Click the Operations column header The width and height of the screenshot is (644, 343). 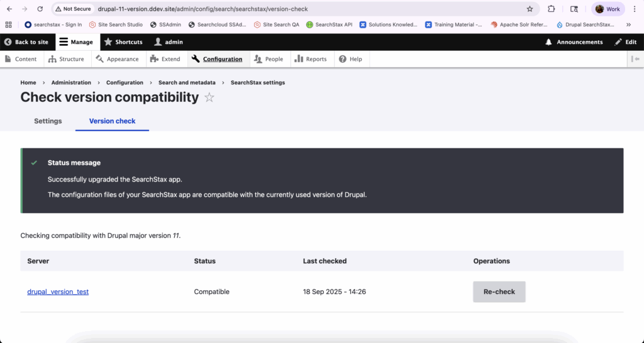pos(492,261)
